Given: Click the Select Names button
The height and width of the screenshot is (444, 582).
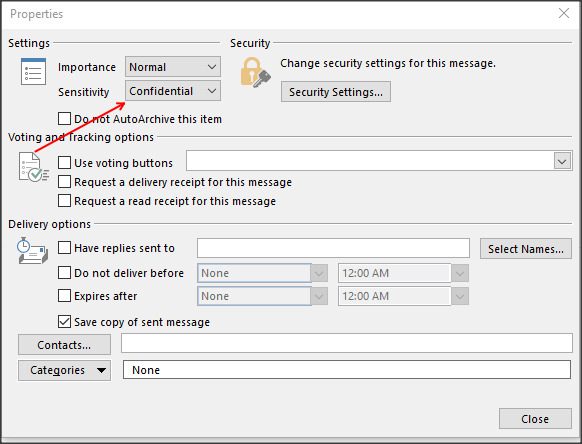Looking at the screenshot, I should (526, 249).
